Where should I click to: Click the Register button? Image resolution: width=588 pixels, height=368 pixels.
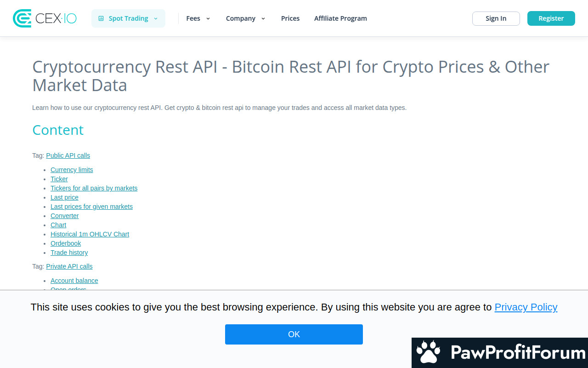click(x=551, y=18)
